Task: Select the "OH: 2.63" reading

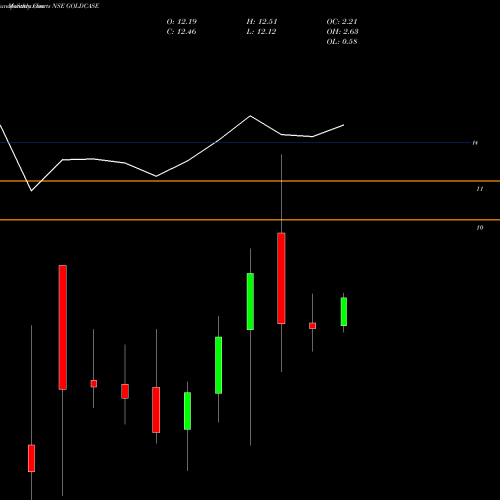Action: (x=342, y=32)
